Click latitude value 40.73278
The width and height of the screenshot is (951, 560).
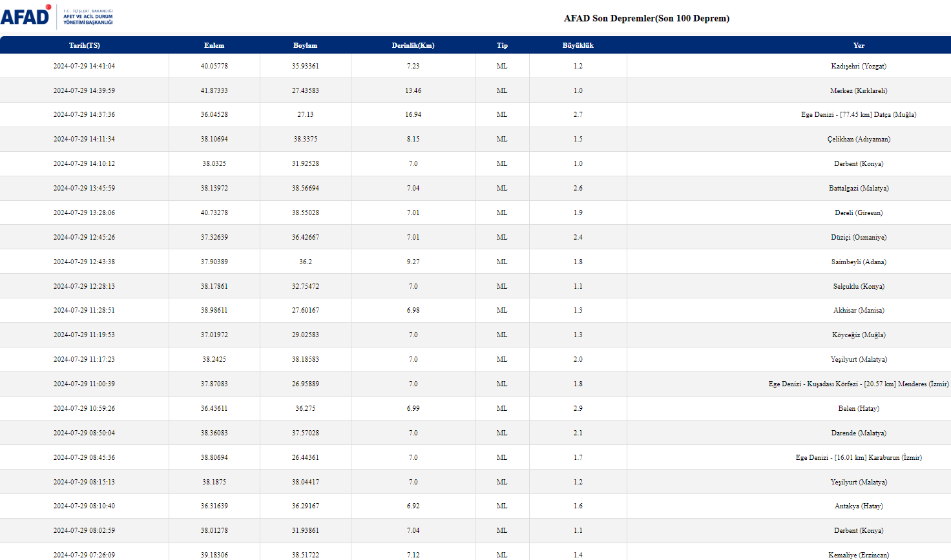(x=214, y=213)
